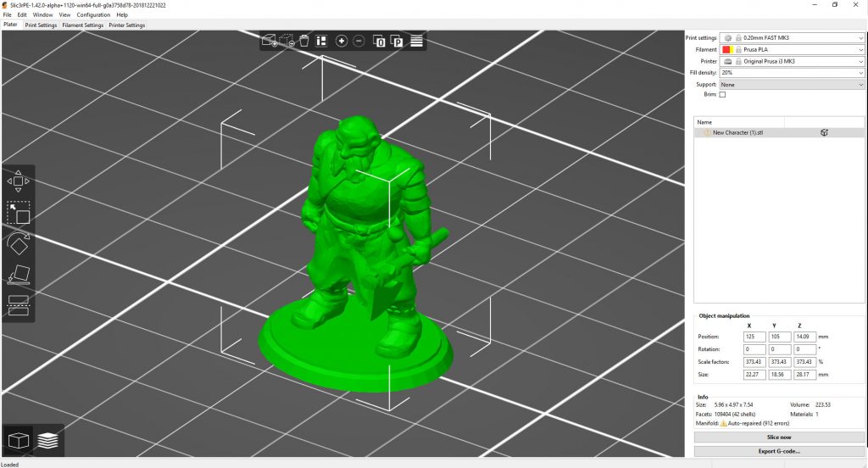Select the New Character (1).stl object row

[779, 133]
